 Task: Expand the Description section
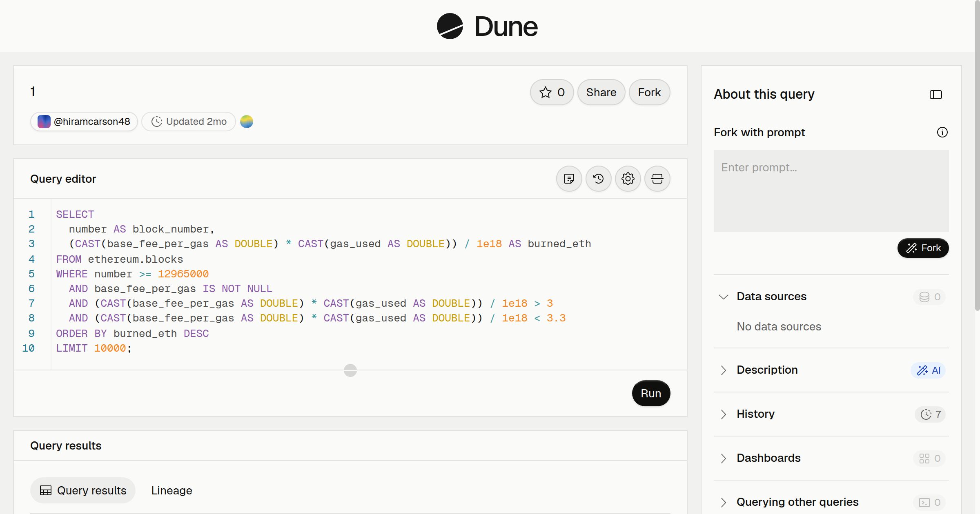coord(723,370)
